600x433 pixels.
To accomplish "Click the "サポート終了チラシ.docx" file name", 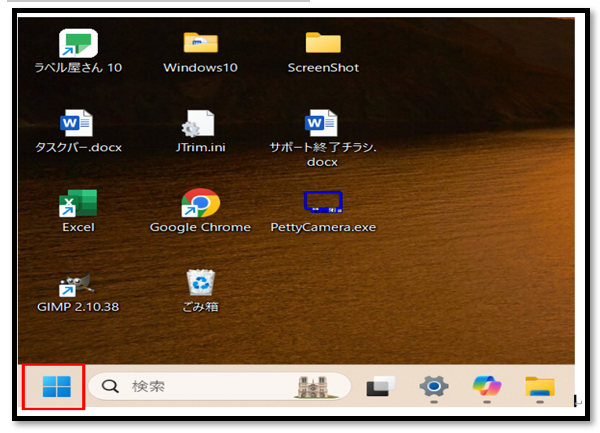I will pos(323,155).
